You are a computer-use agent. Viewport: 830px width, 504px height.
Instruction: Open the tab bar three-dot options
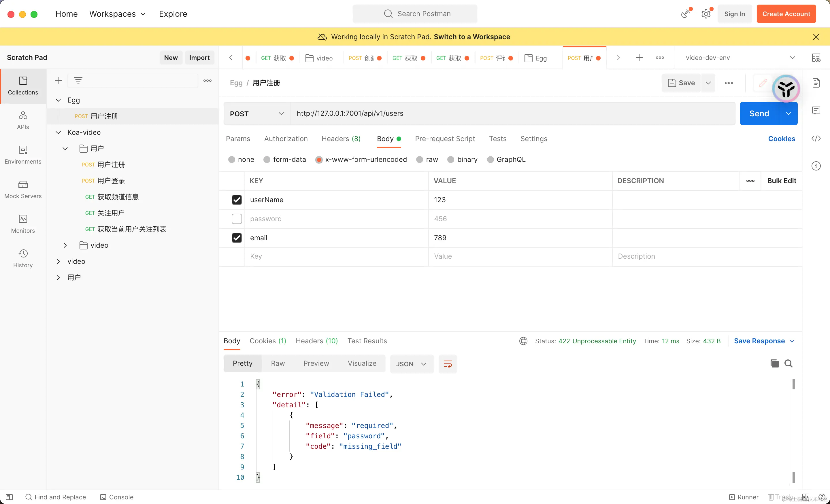coord(660,58)
